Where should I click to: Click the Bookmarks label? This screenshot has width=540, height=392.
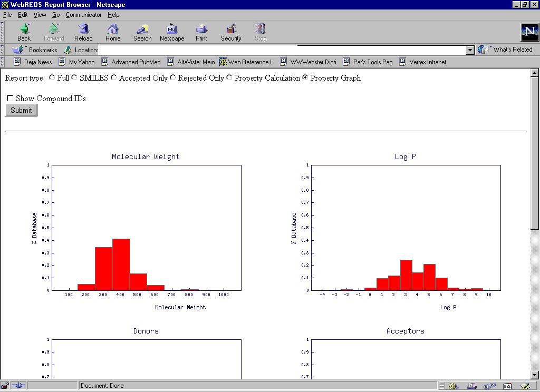click(43, 50)
